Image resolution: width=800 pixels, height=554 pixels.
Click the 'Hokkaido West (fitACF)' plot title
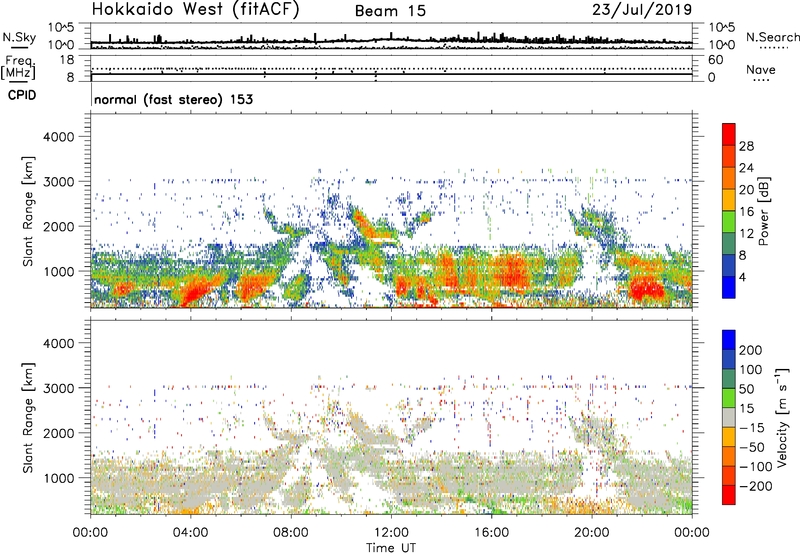pyautogui.click(x=196, y=9)
